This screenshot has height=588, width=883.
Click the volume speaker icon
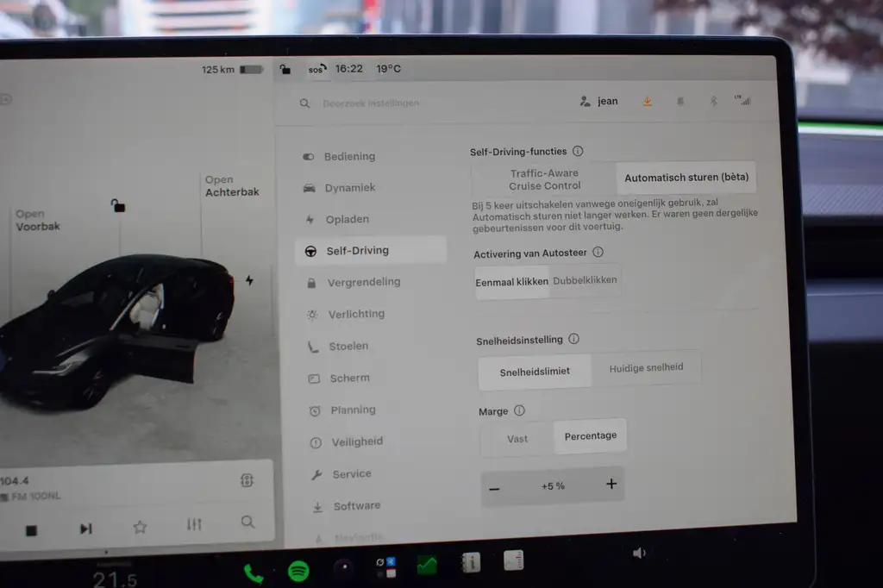(x=639, y=553)
